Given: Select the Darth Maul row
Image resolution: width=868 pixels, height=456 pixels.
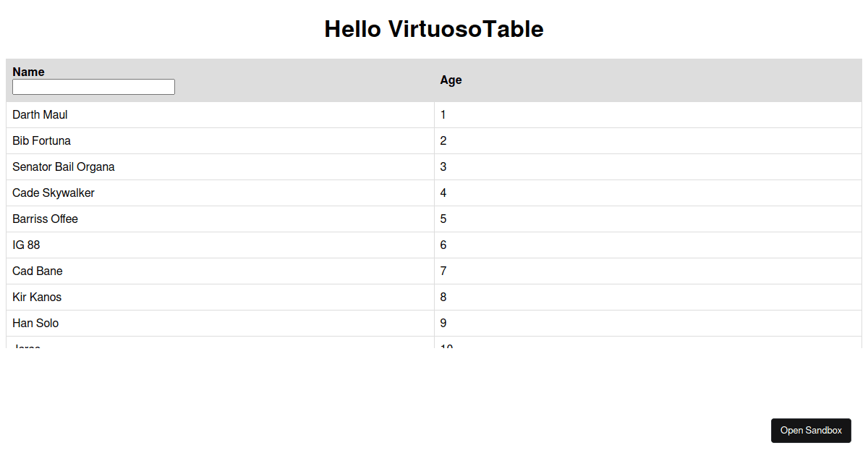Looking at the screenshot, I should [x=40, y=114].
